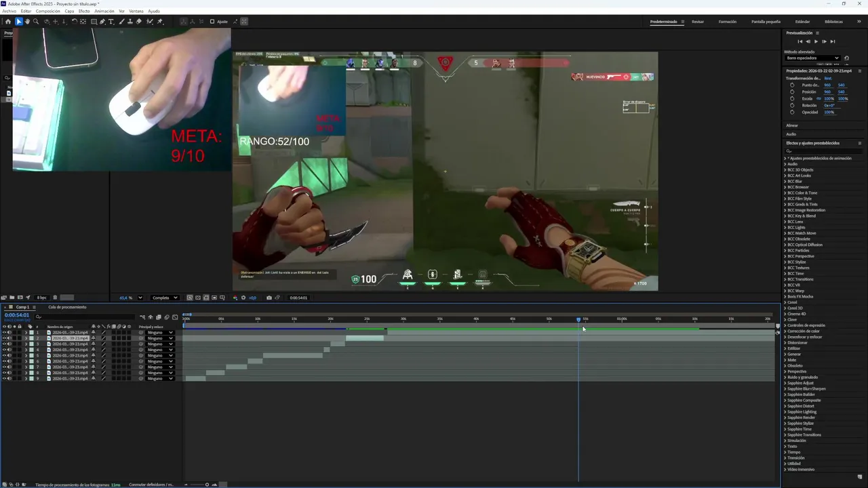Open layer 1 parent Ninguno dropdown

(x=160, y=333)
